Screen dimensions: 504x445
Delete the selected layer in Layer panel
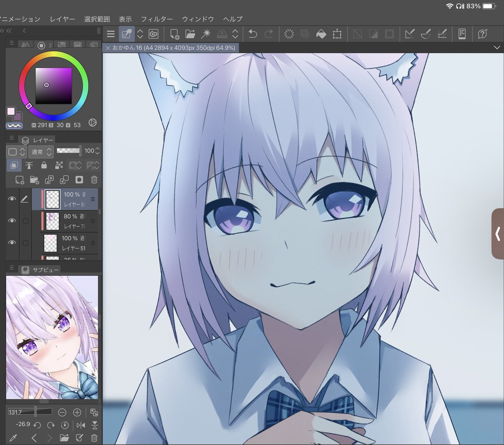coord(94,180)
